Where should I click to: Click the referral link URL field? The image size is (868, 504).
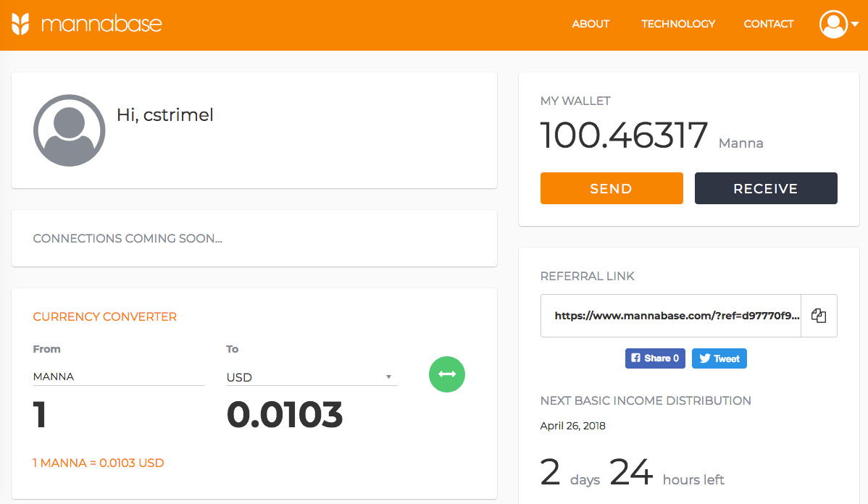point(671,315)
